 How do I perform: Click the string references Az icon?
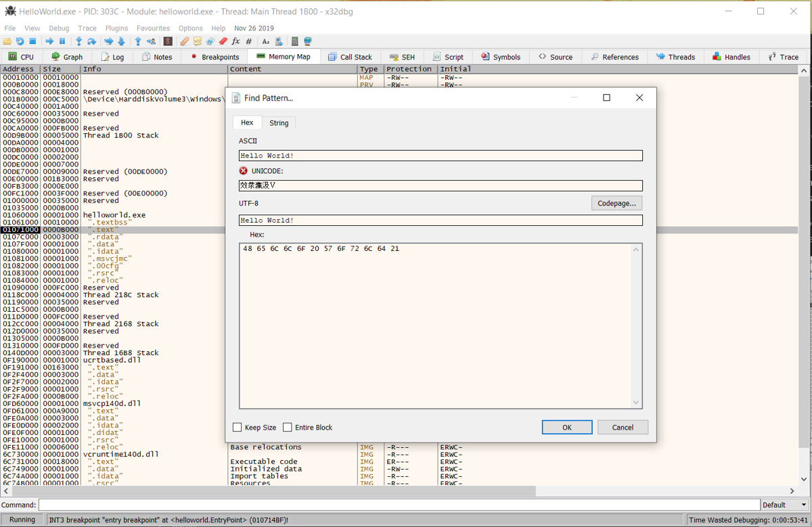(265, 41)
